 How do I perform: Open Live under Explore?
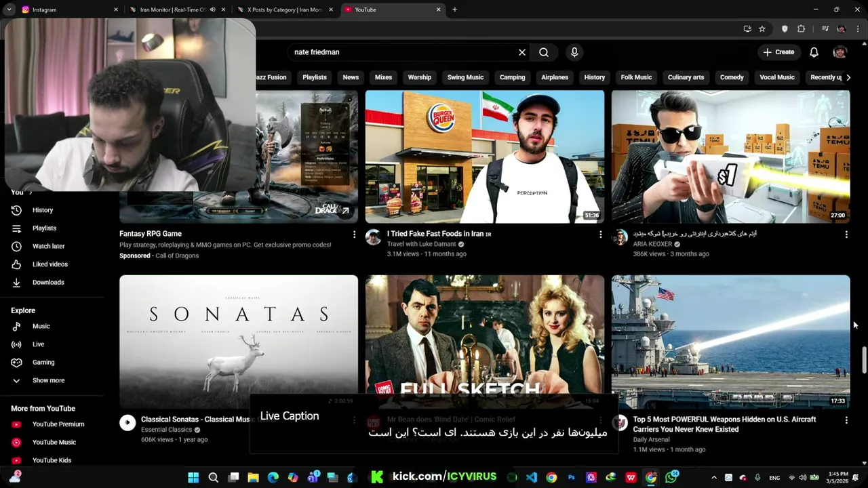click(x=38, y=344)
